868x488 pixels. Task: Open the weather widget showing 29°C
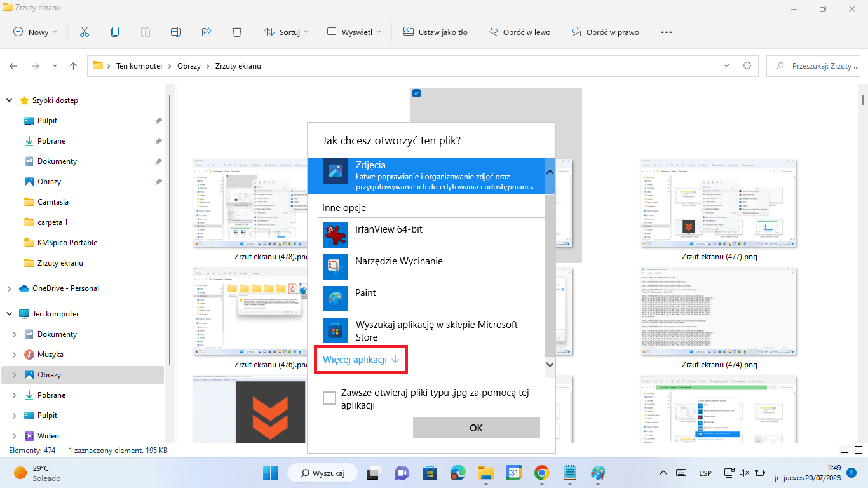37,473
